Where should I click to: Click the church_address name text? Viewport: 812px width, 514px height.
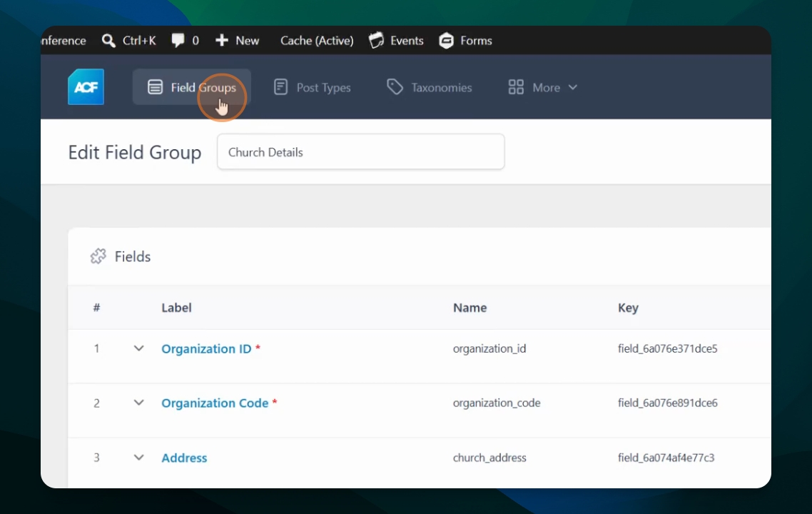[x=489, y=458]
